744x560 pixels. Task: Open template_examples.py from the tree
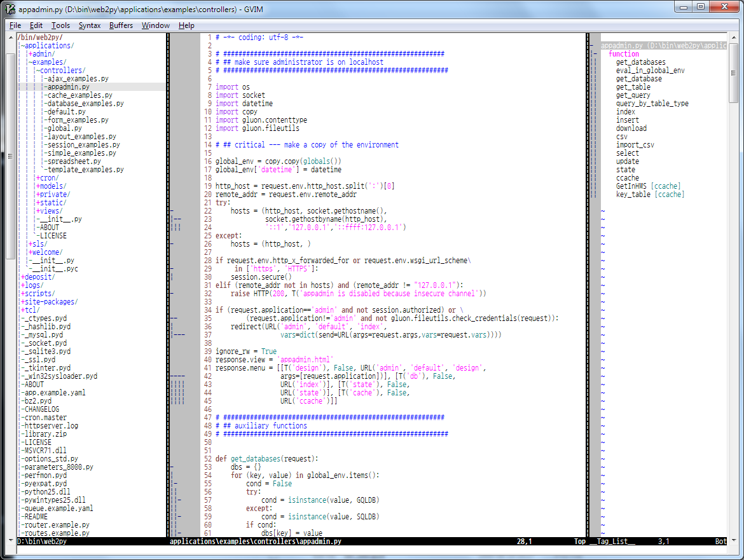pyautogui.click(x=85, y=170)
